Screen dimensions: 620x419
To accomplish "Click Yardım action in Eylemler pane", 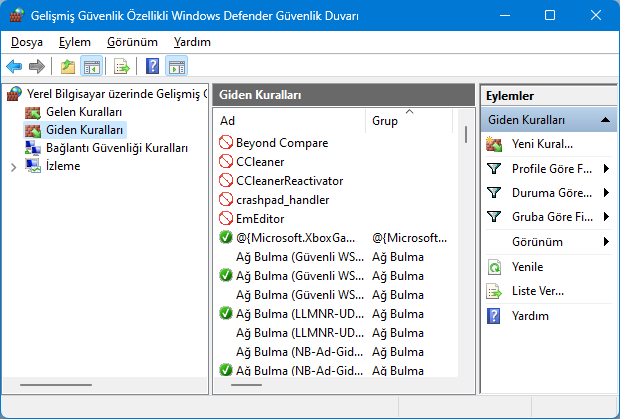I will tap(530, 316).
